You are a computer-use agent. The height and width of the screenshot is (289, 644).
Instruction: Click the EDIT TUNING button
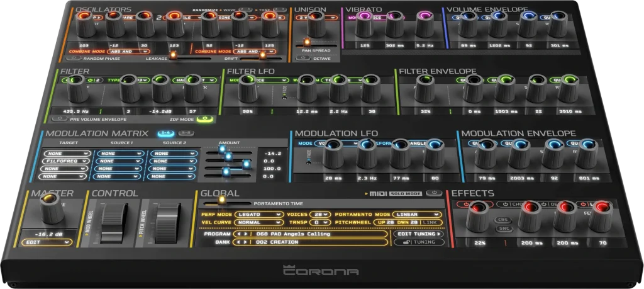click(418, 234)
